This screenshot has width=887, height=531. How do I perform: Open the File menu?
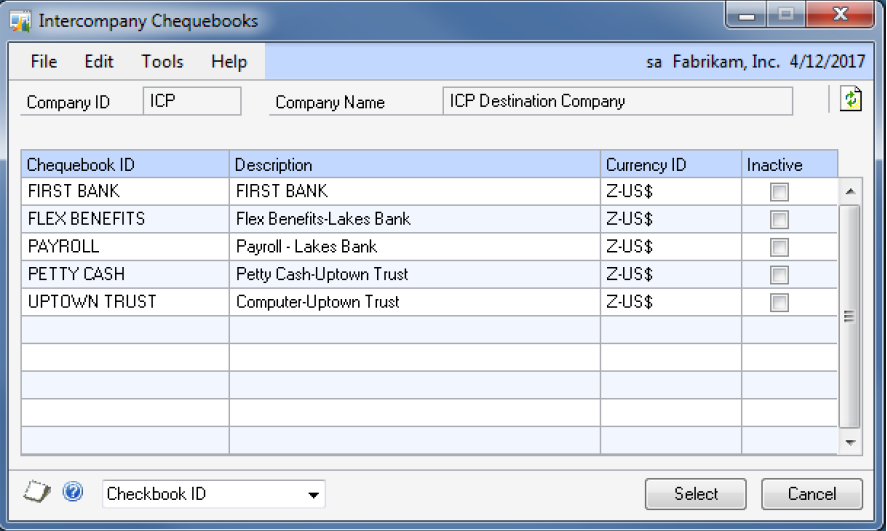point(44,62)
